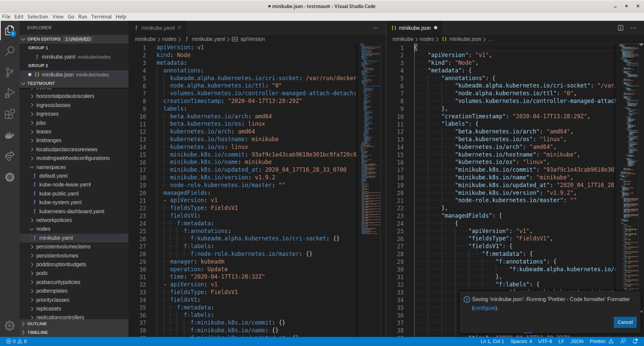644x346 pixels.
Task: Open the View menu
Action: (58, 16)
